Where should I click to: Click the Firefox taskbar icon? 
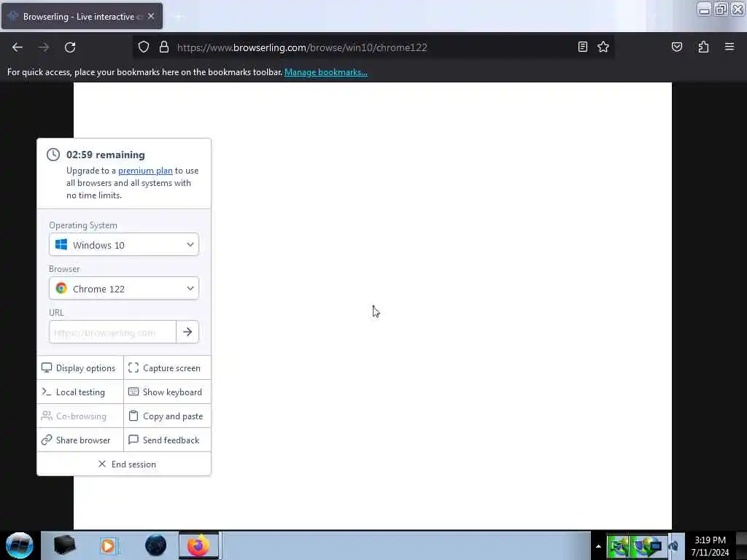[198, 545]
